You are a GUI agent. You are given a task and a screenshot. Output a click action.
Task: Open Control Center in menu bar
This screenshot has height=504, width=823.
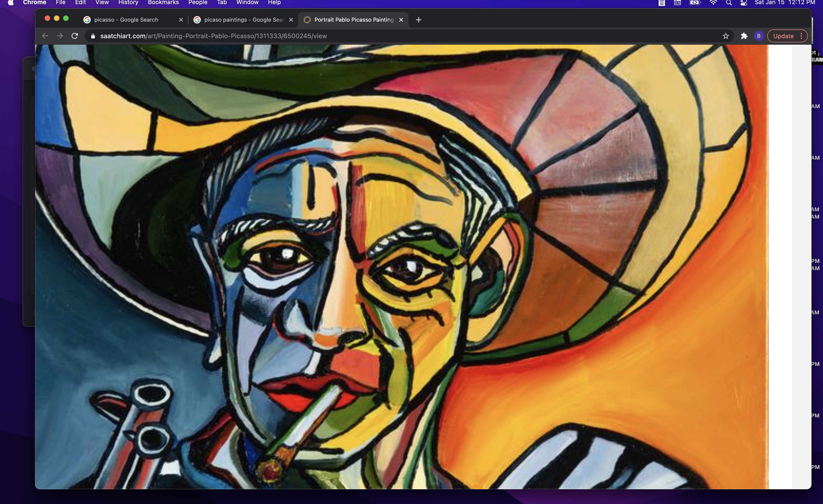[x=744, y=3]
